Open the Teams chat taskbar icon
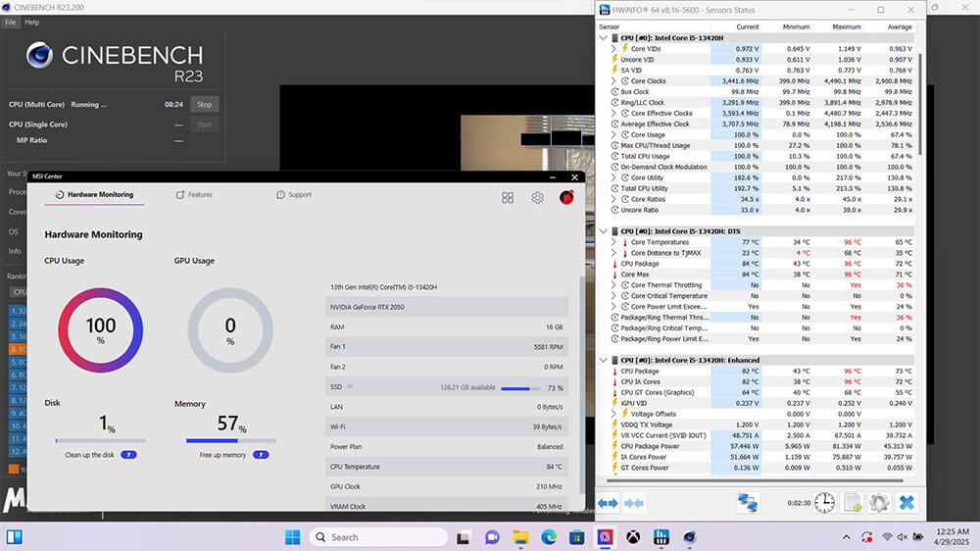 tap(492, 537)
